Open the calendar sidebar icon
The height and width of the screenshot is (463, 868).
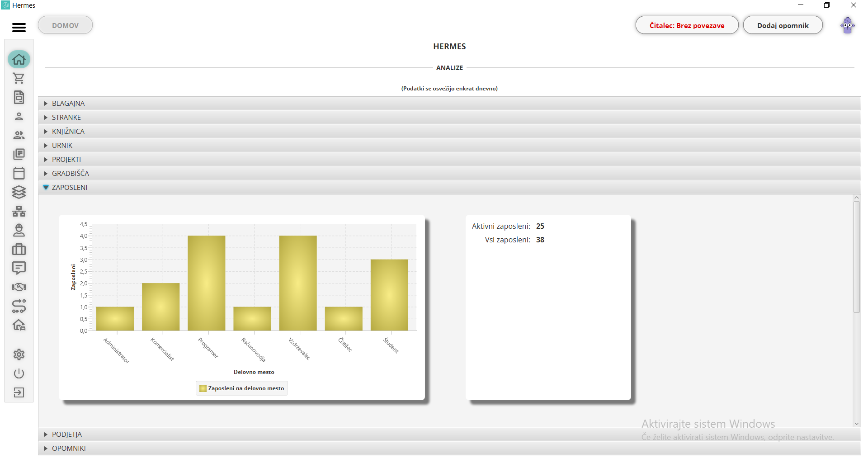click(x=19, y=173)
